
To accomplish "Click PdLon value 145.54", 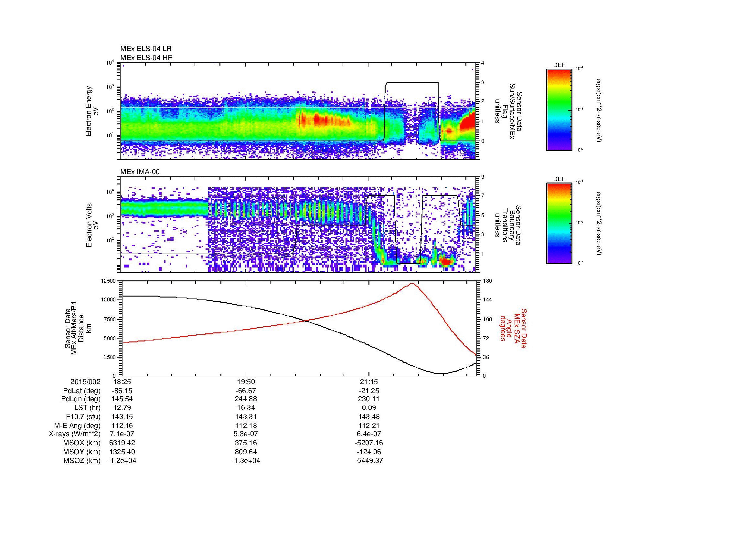I will click(122, 399).
